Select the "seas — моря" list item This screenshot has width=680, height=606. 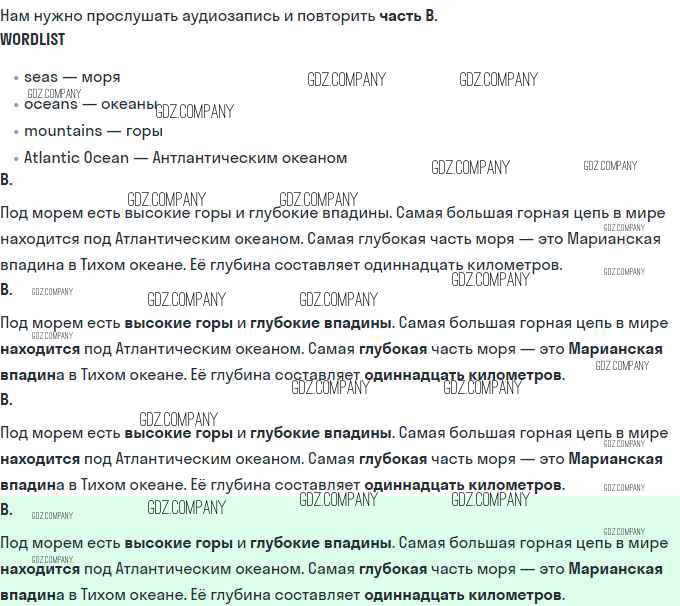(72, 77)
